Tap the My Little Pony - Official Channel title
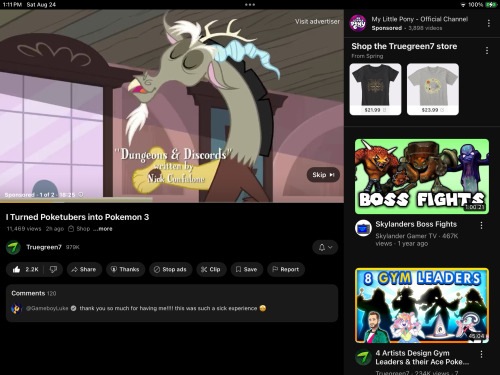500x375 pixels. [x=420, y=19]
